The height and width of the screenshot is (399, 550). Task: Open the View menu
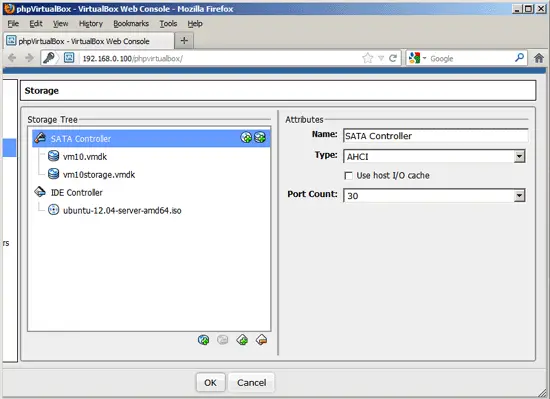61,23
